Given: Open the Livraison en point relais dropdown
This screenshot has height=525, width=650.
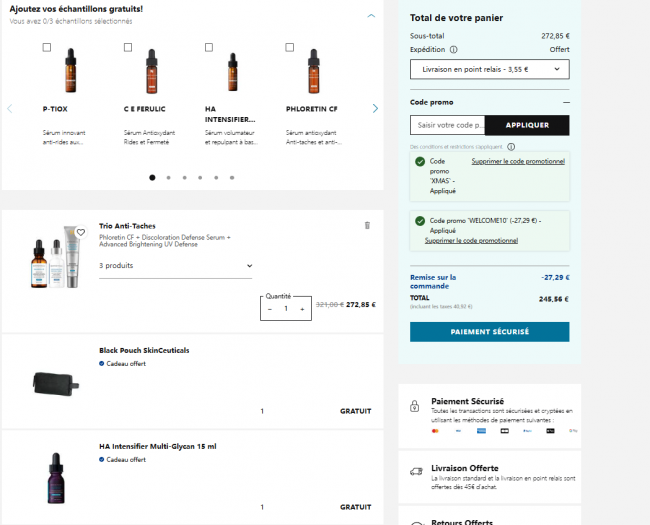Looking at the screenshot, I should (489, 69).
